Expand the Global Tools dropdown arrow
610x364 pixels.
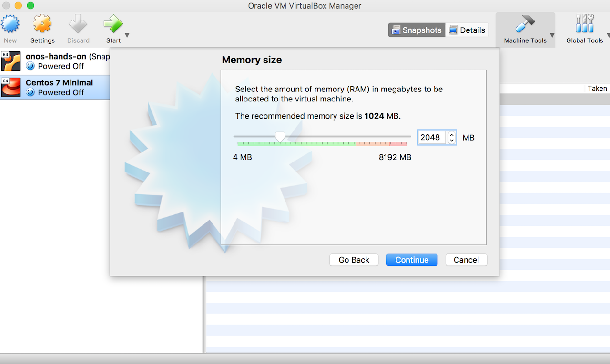608,35
